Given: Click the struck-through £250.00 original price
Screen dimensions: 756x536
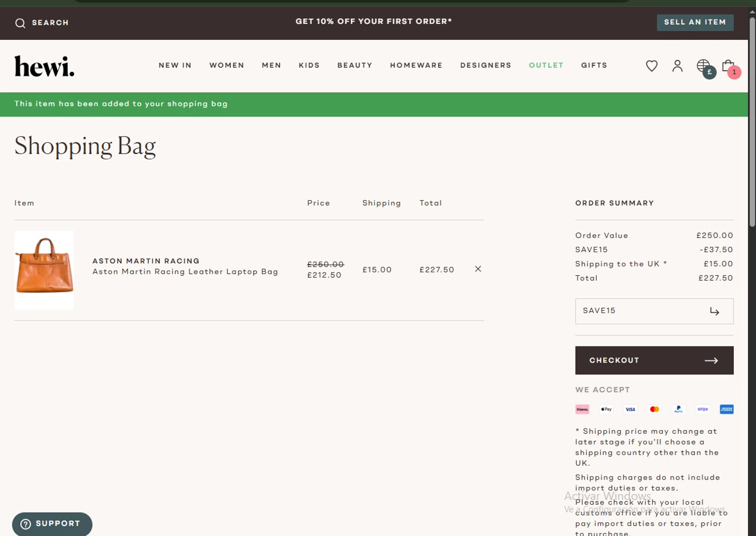Looking at the screenshot, I should [x=326, y=264].
